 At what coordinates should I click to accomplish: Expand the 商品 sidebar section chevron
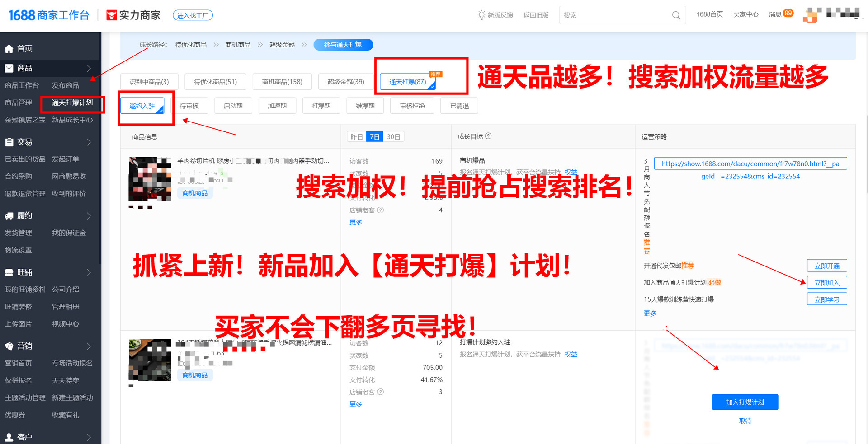tap(89, 68)
